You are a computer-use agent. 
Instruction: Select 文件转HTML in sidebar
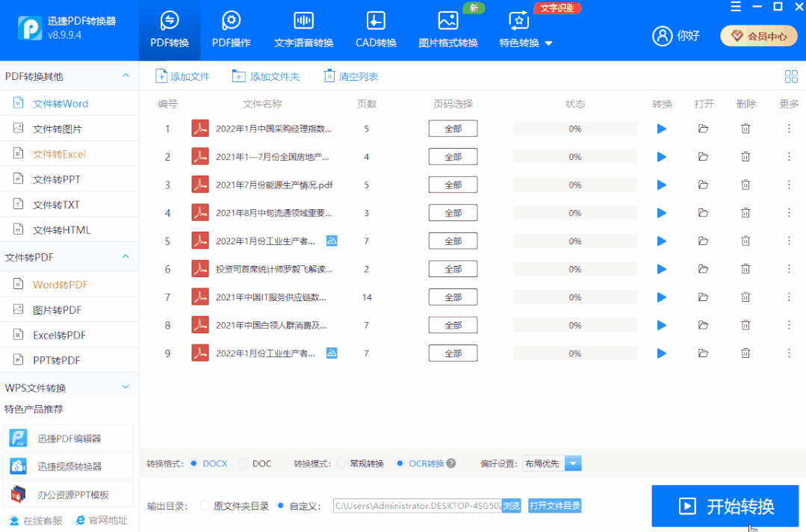pos(69,229)
